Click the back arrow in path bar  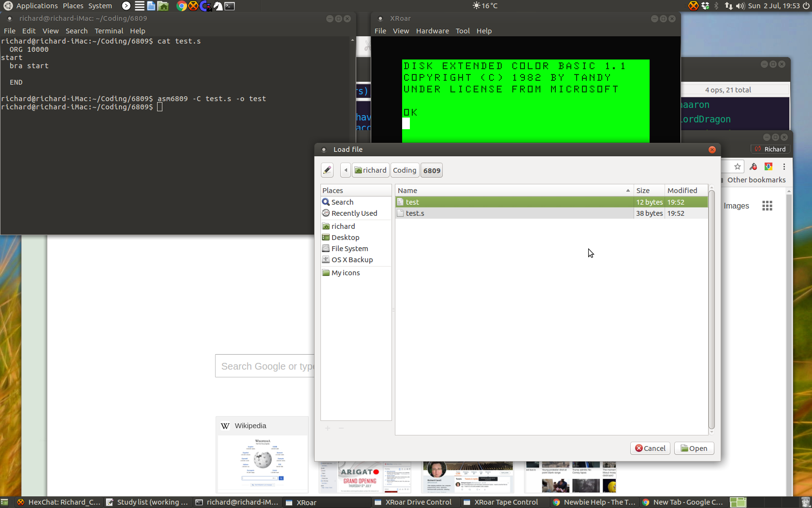pyautogui.click(x=346, y=170)
